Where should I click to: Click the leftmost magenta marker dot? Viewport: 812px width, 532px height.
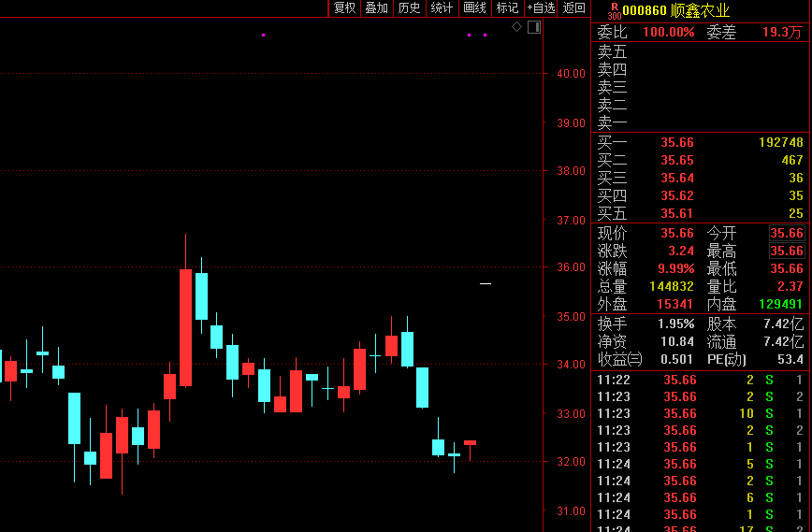tap(263, 36)
